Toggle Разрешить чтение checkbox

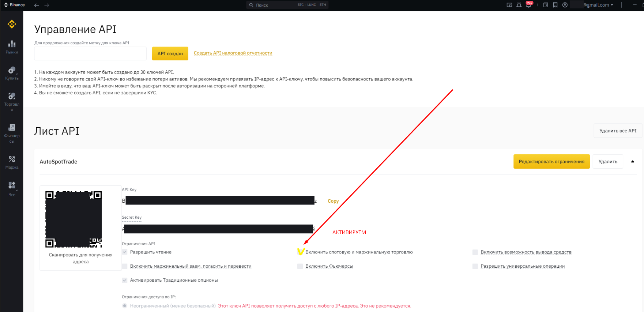point(125,252)
